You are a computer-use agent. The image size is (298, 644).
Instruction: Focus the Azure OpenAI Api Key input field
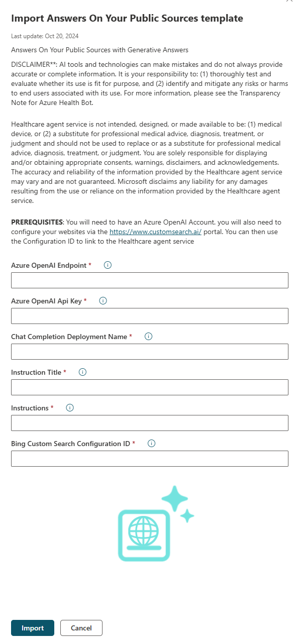click(x=149, y=315)
